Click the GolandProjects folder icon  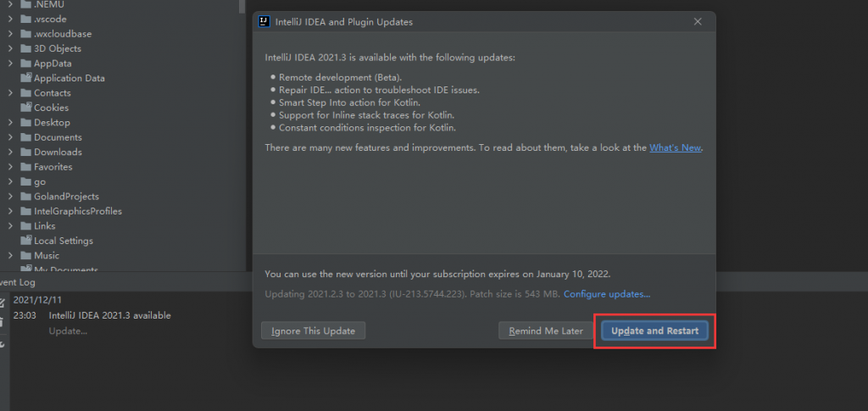(x=25, y=197)
